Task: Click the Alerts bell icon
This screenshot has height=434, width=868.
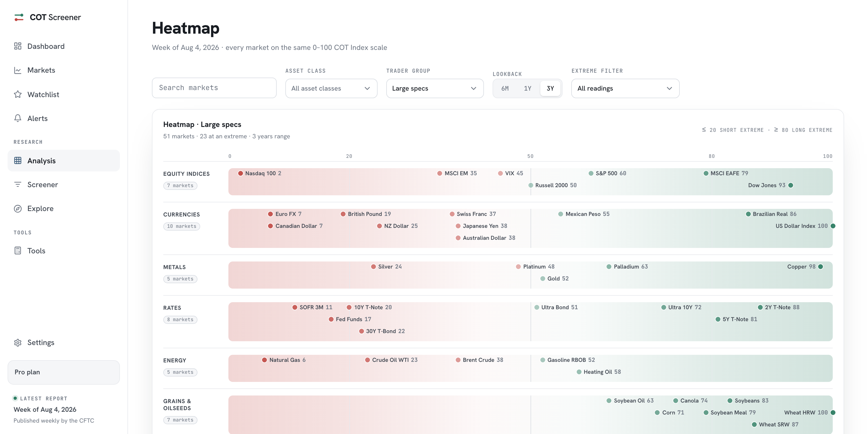Action: (x=18, y=118)
